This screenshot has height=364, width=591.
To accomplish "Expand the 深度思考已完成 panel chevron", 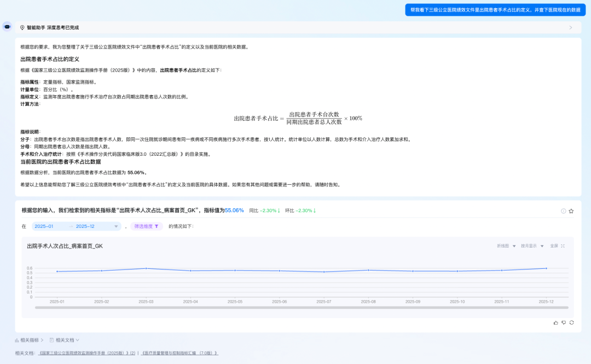I will pyautogui.click(x=571, y=27).
